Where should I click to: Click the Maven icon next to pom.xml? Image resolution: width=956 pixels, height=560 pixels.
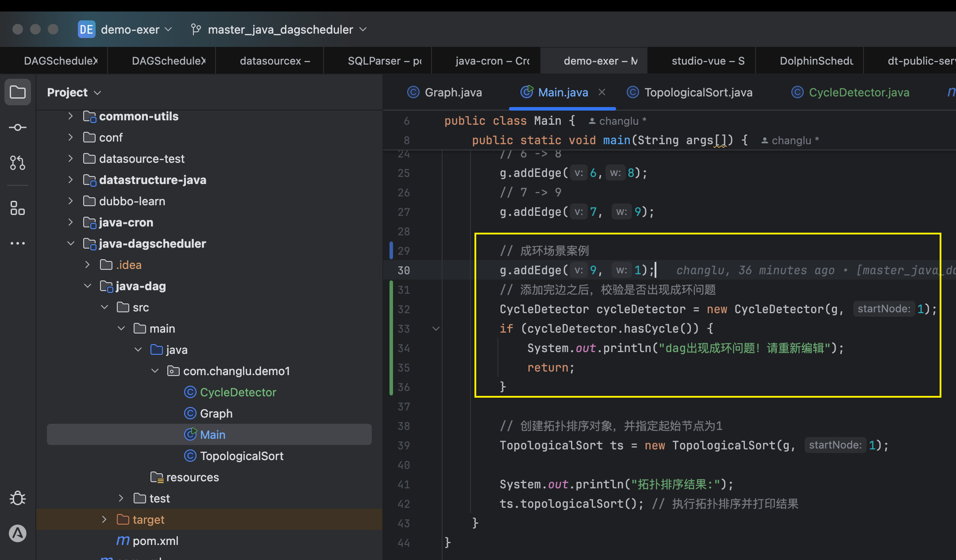click(123, 541)
